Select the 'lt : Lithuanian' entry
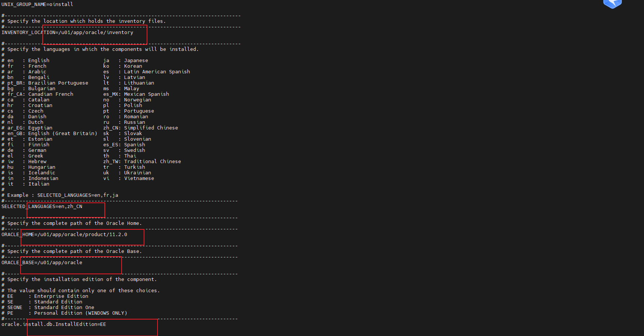 [x=129, y=83]
